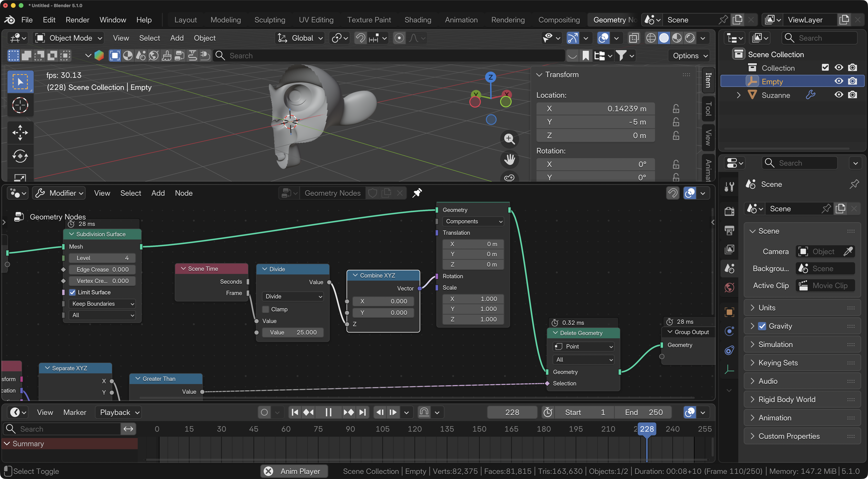The height and width of the screenshot is (479, 868).
Task: Open the Render menu
Action: [78, 20]
